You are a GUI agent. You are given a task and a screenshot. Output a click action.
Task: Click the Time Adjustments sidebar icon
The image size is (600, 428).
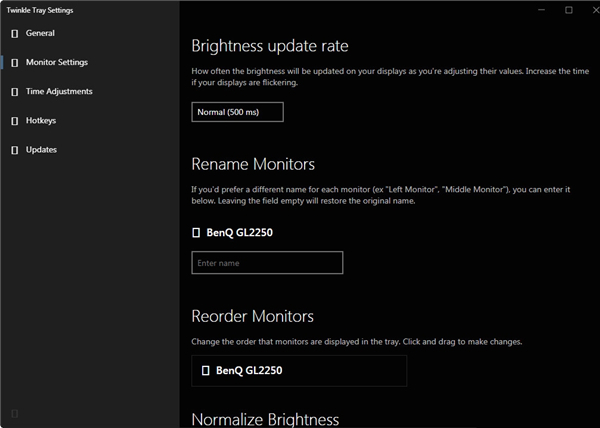(15, 92)
